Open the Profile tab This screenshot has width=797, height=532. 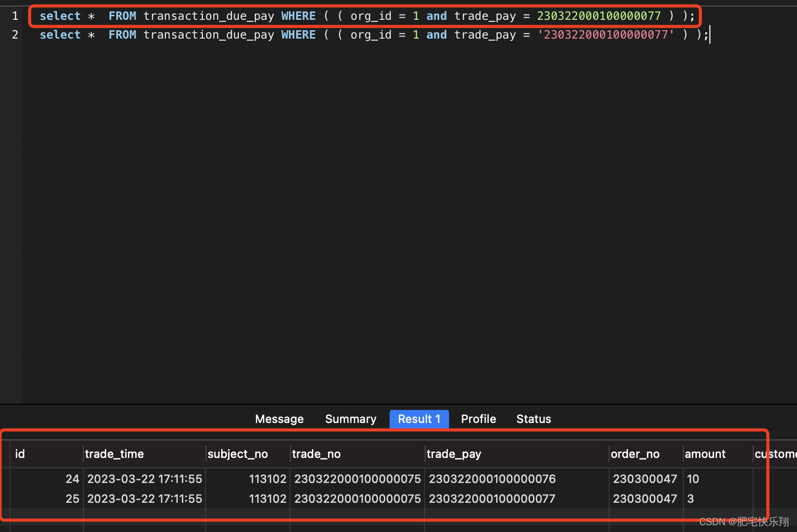pos(478,419)
